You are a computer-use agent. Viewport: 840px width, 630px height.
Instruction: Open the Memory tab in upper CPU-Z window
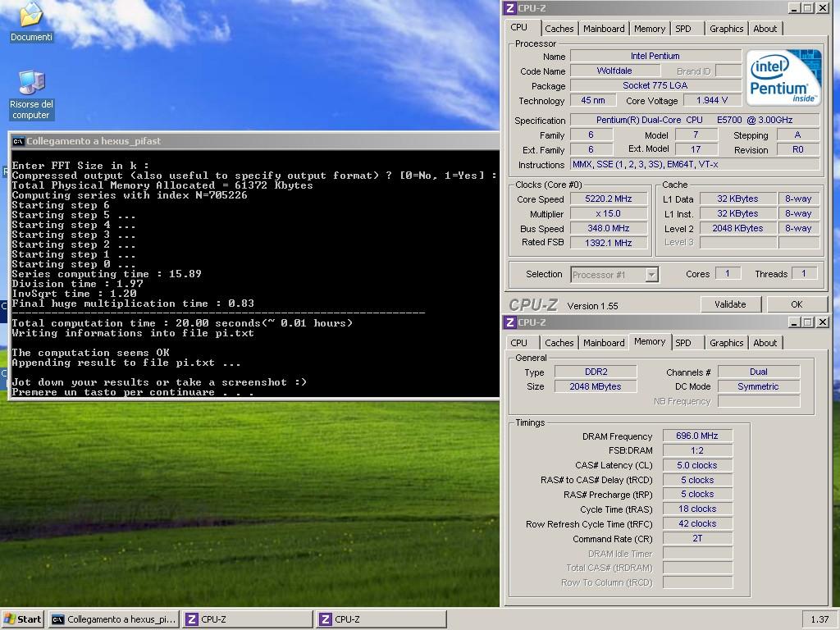(650, 29)
